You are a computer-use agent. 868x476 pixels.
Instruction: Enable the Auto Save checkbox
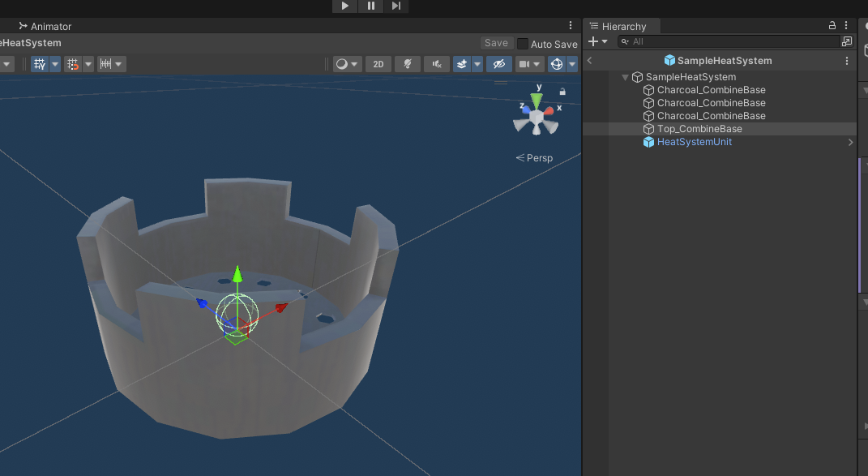coord(523,44)
